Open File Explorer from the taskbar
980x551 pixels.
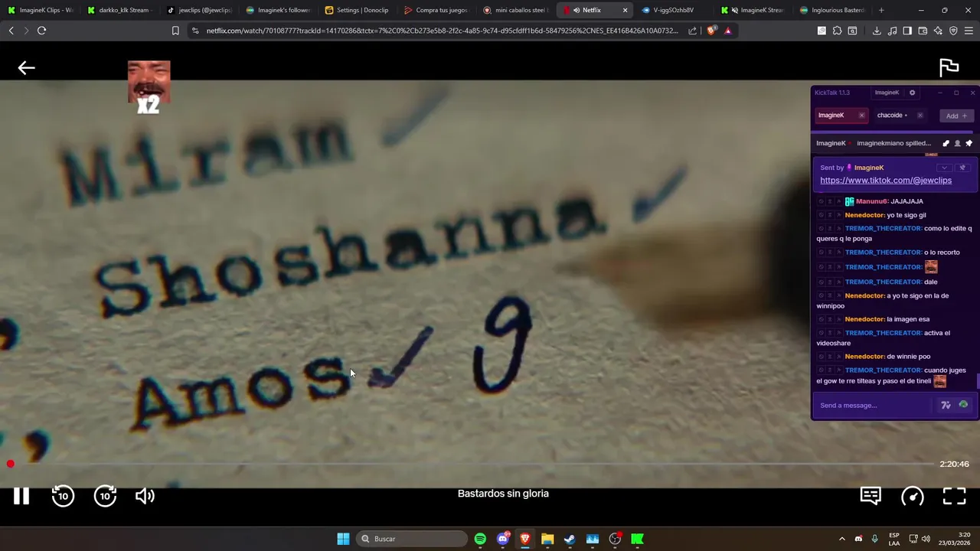(x=547, y=539)
